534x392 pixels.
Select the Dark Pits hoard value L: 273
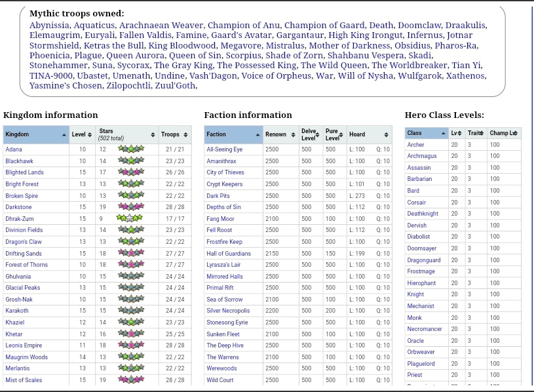pyautogui.click(x=357, y=196)
